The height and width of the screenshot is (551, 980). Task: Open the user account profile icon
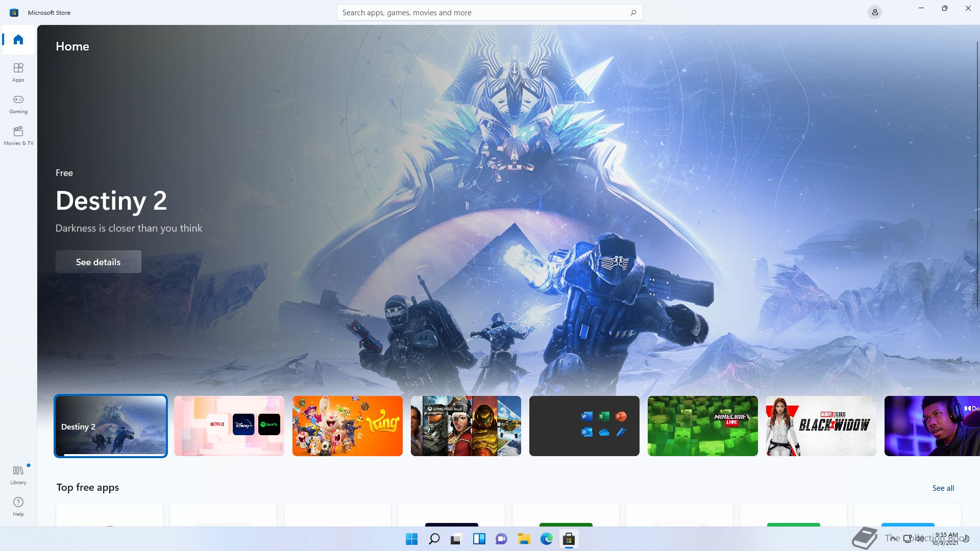click(x=875, y=12)
